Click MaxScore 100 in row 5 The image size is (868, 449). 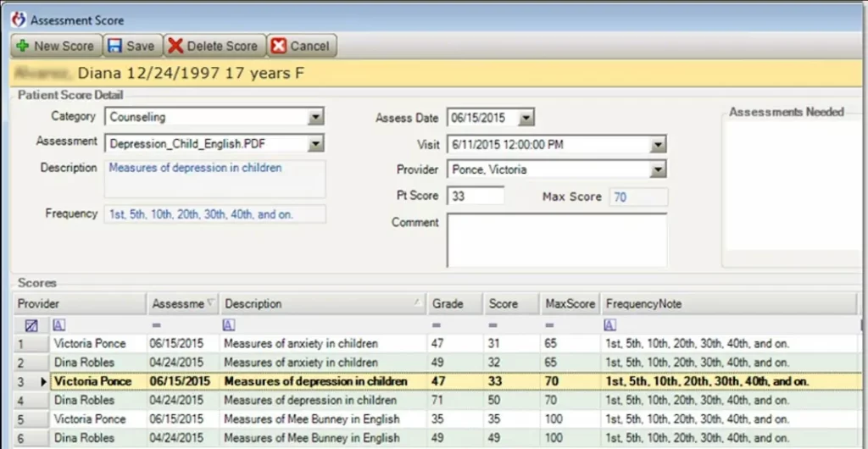click(x=554, y=419)
